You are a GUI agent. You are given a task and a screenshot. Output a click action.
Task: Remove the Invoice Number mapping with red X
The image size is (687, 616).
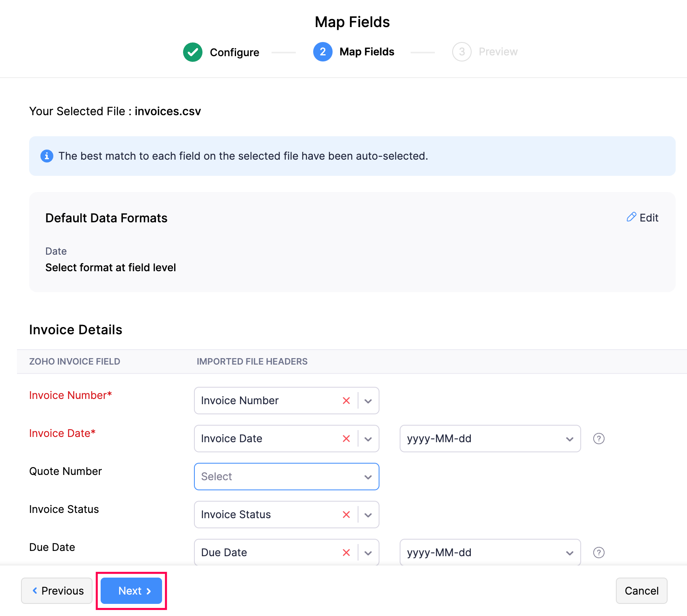pos(346,401)
